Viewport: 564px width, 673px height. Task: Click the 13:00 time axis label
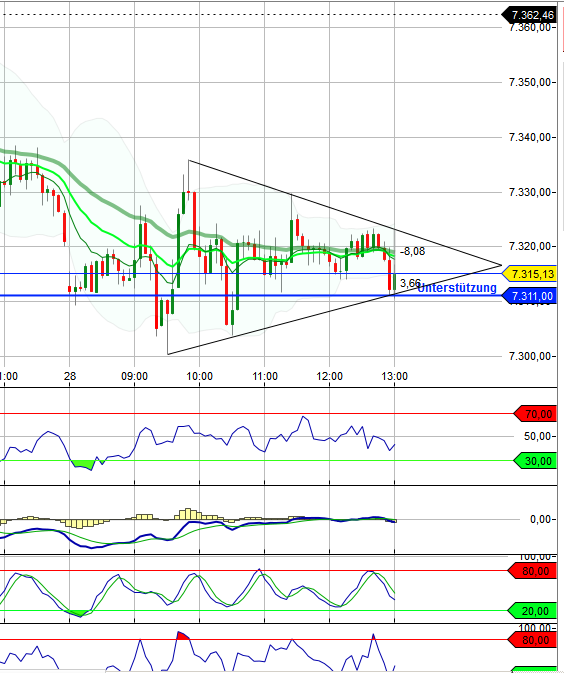coord(394,376)
